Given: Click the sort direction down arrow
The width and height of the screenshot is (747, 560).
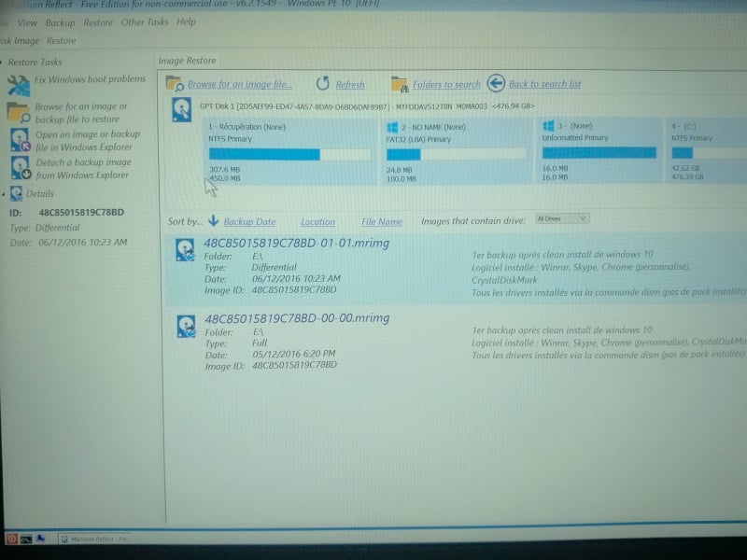Looking at the screenshot, I should click(214, 220).
